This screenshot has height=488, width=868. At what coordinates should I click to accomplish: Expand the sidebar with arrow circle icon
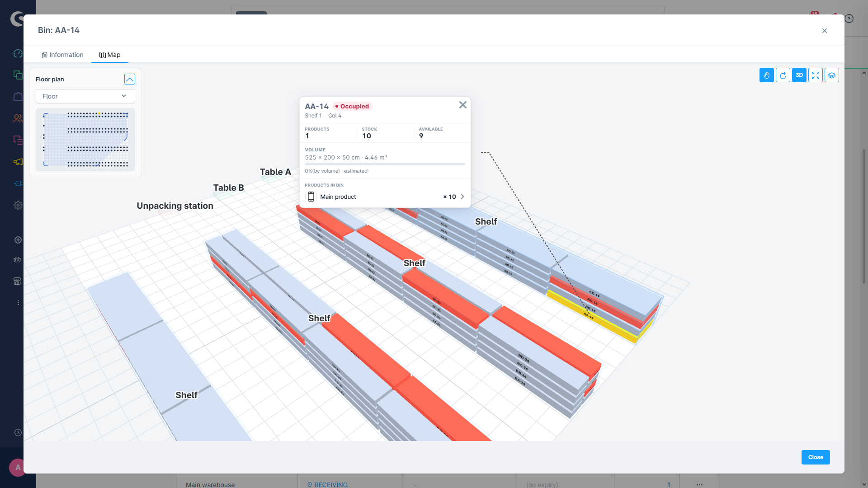pos(18,432)
